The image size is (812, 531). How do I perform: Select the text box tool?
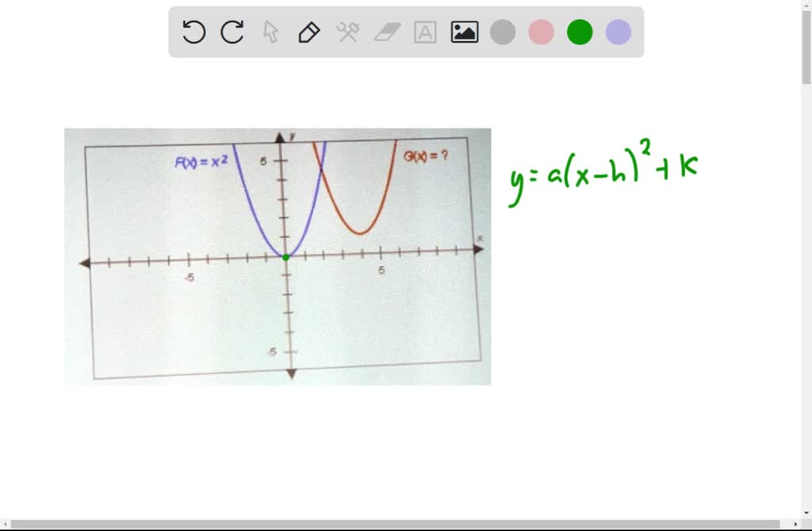pyautogui.click(x=425, y=32)
